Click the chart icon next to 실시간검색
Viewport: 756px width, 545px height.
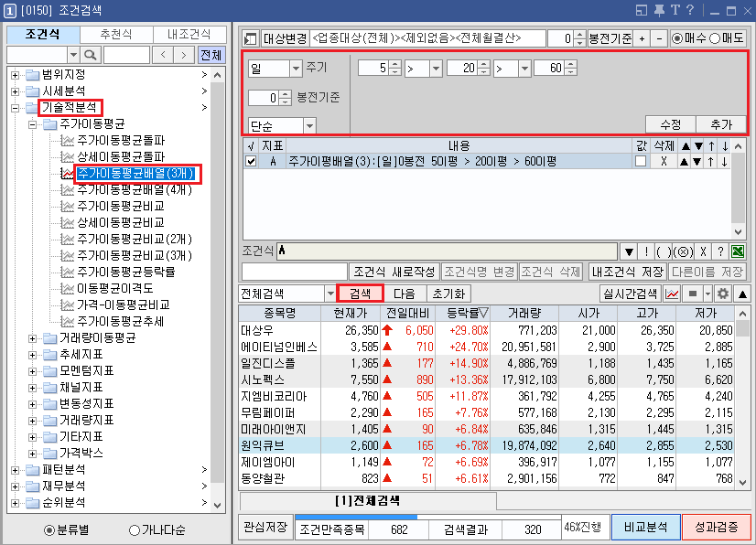tap(671, 293)
